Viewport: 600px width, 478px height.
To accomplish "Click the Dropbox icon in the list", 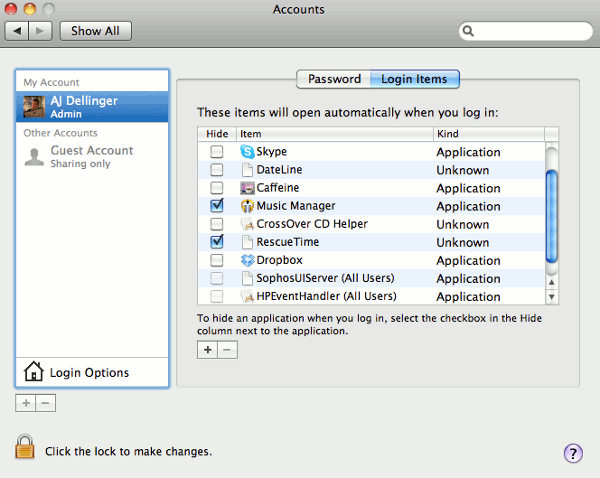I will point(248,260).
